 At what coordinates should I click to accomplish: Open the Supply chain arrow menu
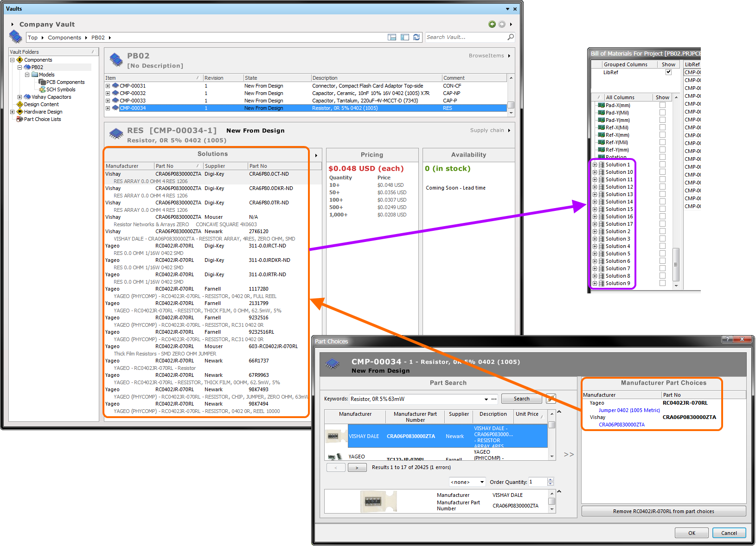pos(509,130)
